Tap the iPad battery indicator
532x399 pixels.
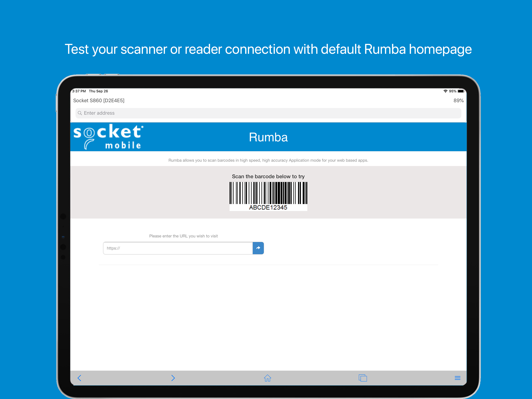point(461,91)
